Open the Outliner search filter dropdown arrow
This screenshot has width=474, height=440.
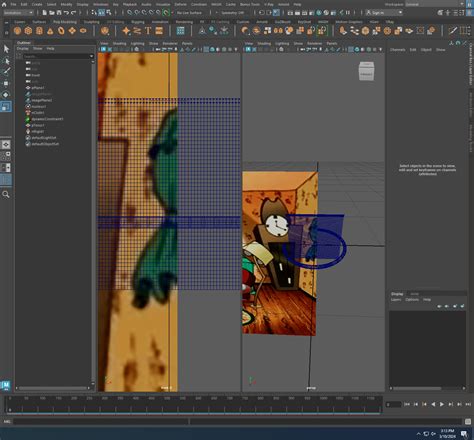point(91,56)
